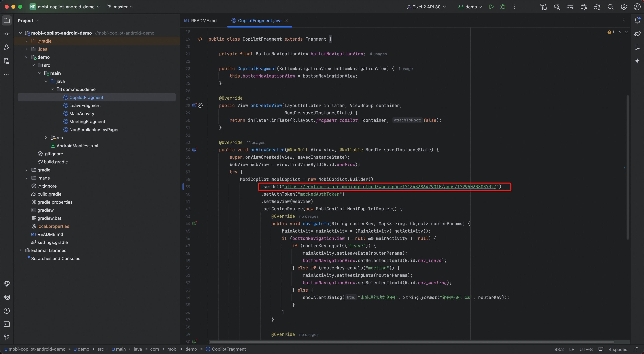Open the Notifications bell
This screenshot has height=354, width=644.
[x=637, y=20]
